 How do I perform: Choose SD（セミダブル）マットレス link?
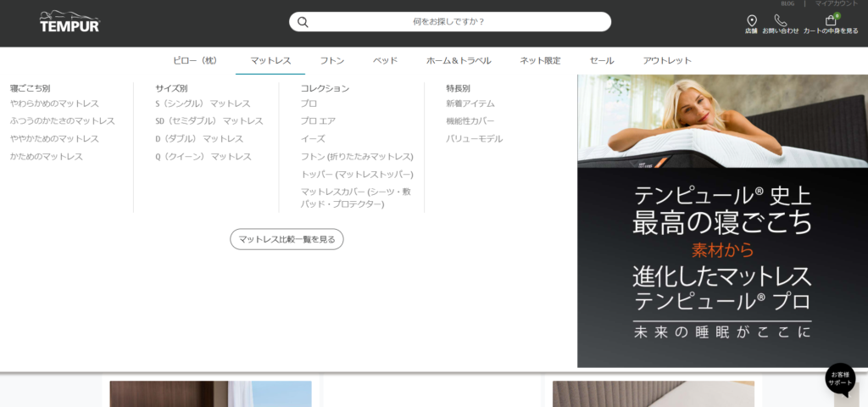click(209, 121)
